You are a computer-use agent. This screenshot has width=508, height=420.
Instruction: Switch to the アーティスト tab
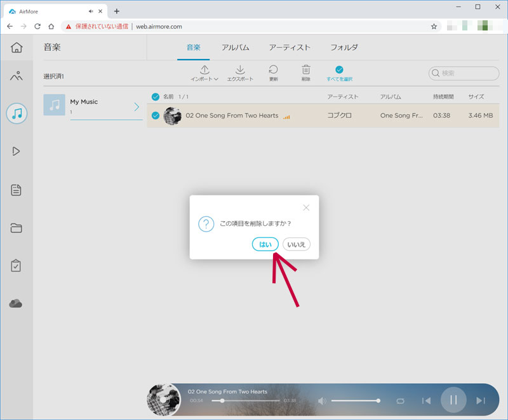coord(290,48)
